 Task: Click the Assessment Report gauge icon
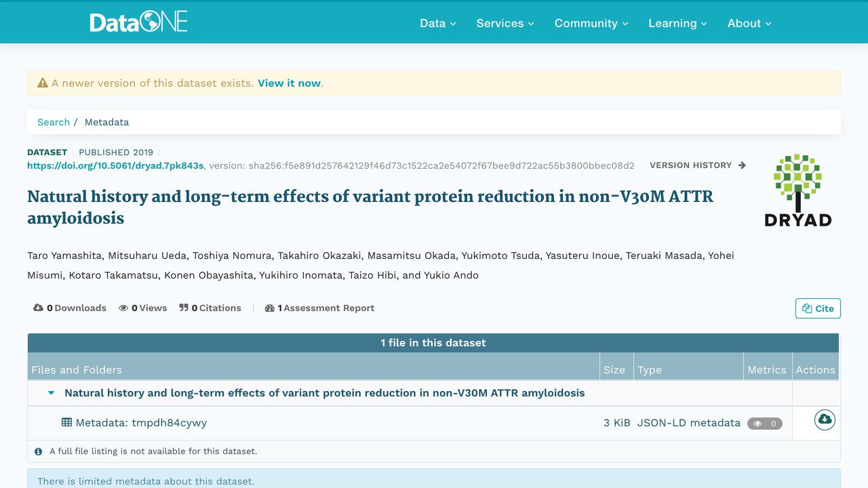[x=270, y=308]
